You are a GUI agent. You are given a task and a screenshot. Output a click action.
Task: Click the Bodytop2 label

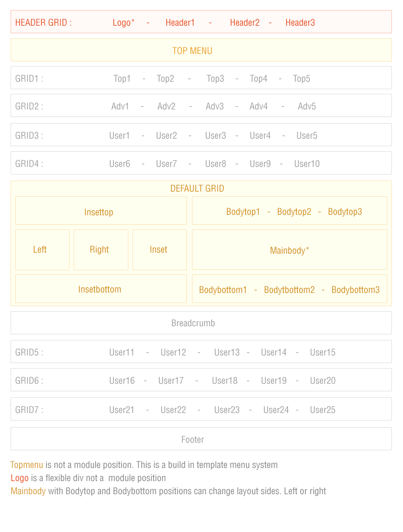294,212
